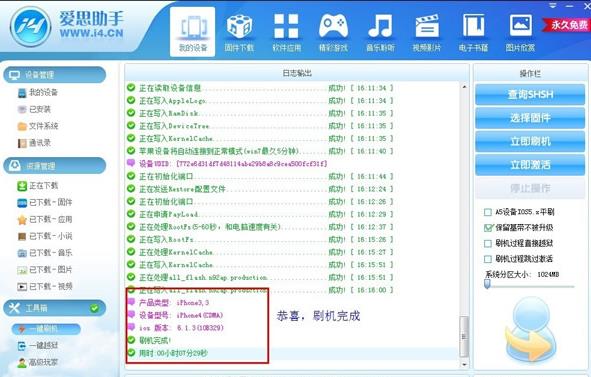Image resolution: width=591 pixels, height=377 pixels.
Task: Click the 正在写入RootFs log line
Action: point(260,239)
